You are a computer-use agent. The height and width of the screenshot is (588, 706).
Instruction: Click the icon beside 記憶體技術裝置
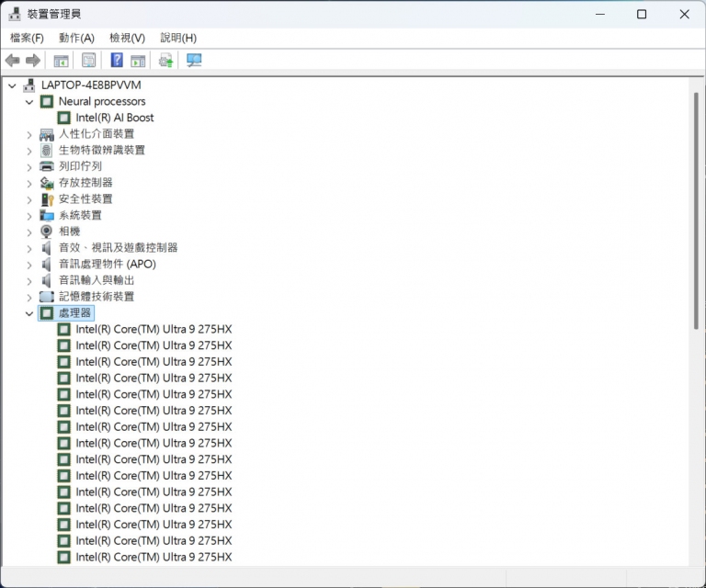(47, 297)
